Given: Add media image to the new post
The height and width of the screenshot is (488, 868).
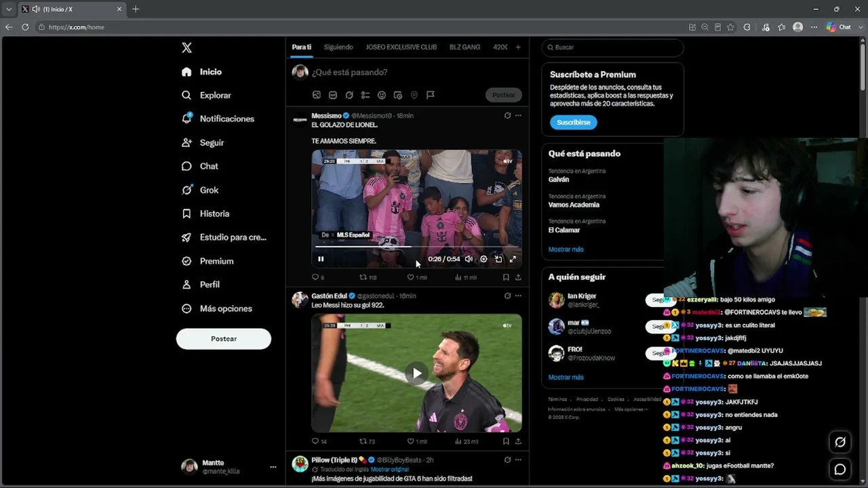Looking at the screenshot, I should click(x=317, y=96).
